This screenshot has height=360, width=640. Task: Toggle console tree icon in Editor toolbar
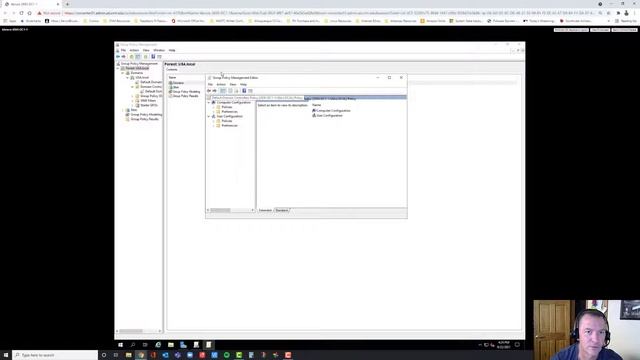(x=223, y=91)
